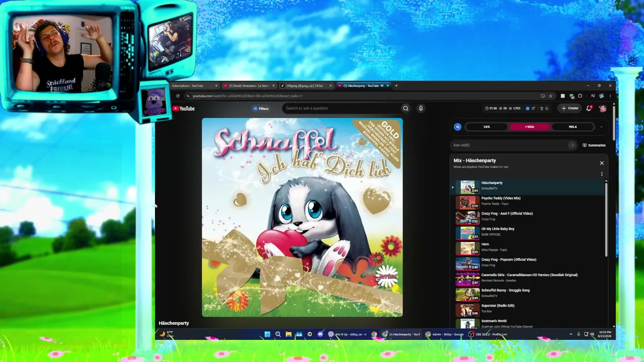Open the taskbar weather widget
This screenshot has height=362, width=644.
[x=167, y=334]
